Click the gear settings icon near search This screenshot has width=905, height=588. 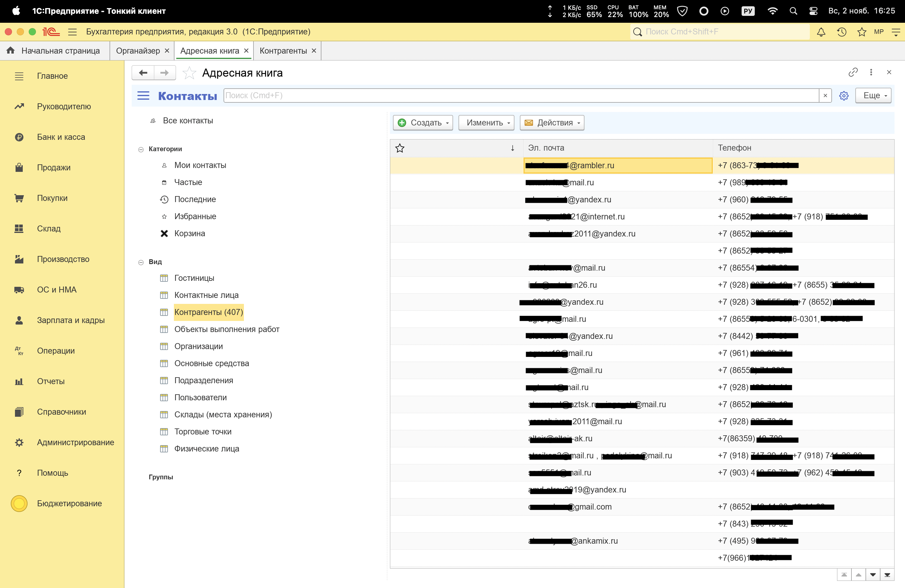tap(844, 96)
